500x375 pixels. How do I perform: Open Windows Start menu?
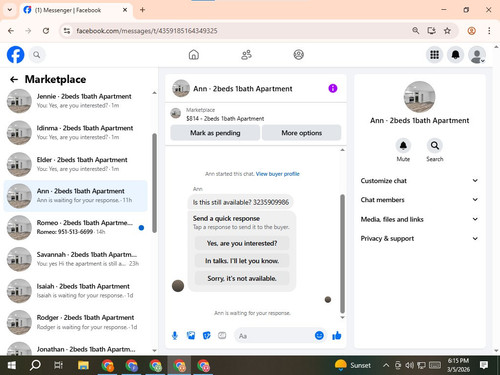tap(12, 365)
